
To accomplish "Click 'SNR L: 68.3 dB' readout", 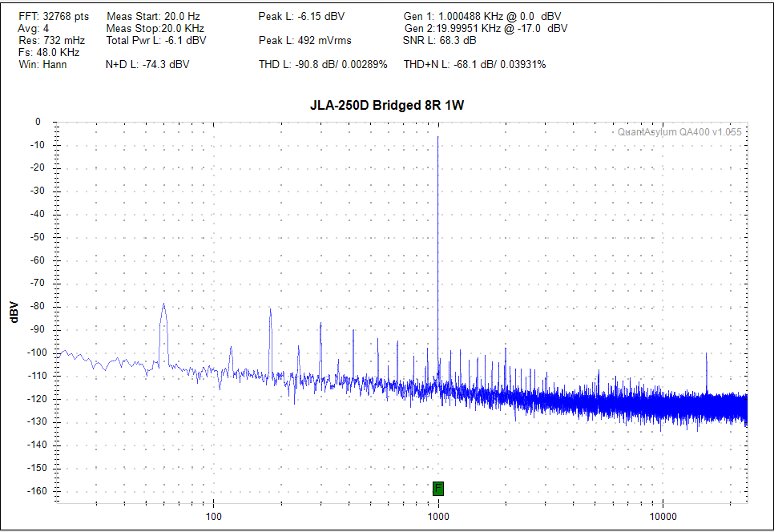I will [439, 41].
